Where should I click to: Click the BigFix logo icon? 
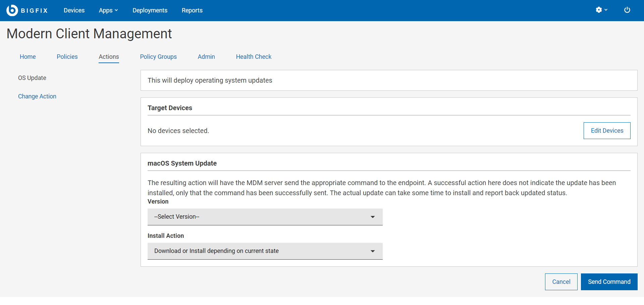tap(12, 10)
